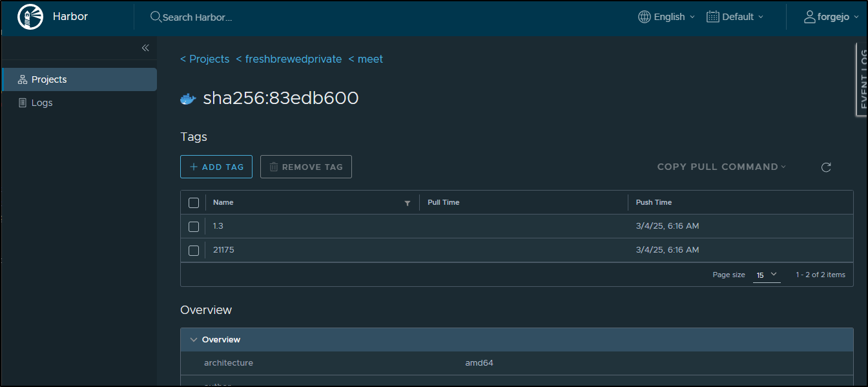
Task: Click the calendar theme icon
Action: pos(713,17)
